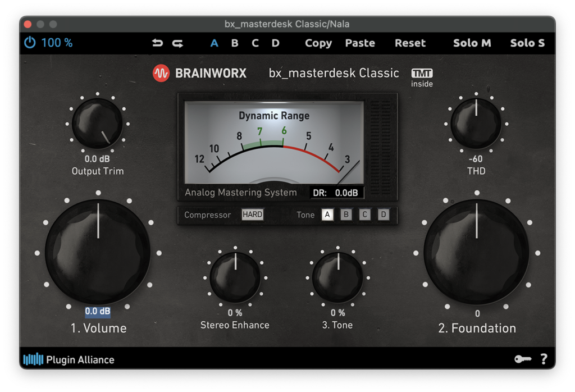Select Tone preset D
This screenshot has width=575, height=392.
click(383, 215)
